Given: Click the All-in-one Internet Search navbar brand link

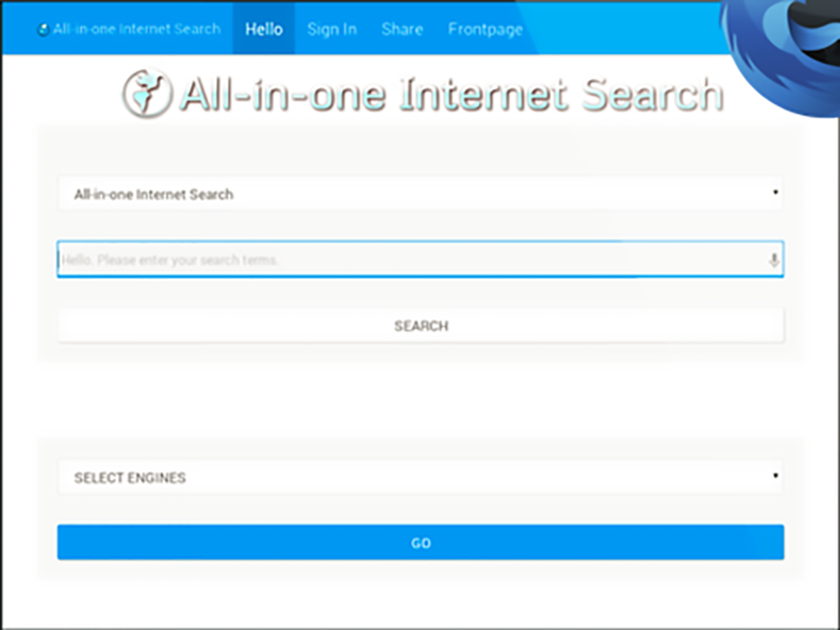Looking at the screenshot, I should 136,29.
